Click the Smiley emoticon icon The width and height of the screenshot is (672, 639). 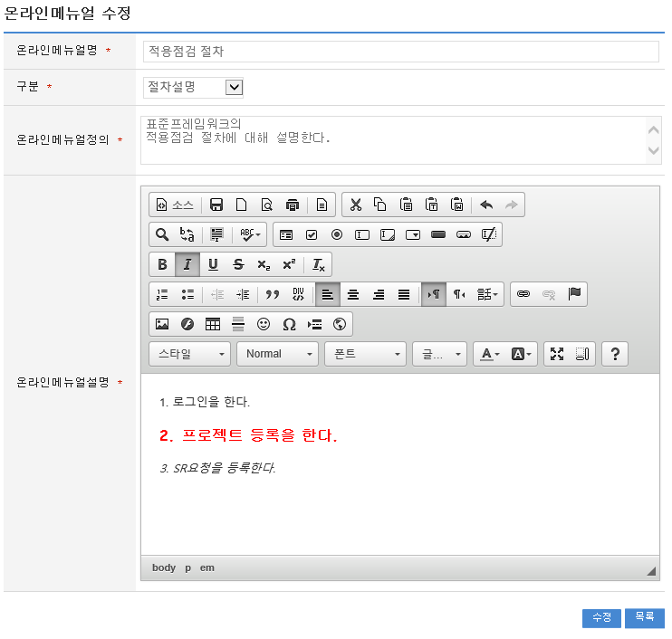[x=264, y=324]
